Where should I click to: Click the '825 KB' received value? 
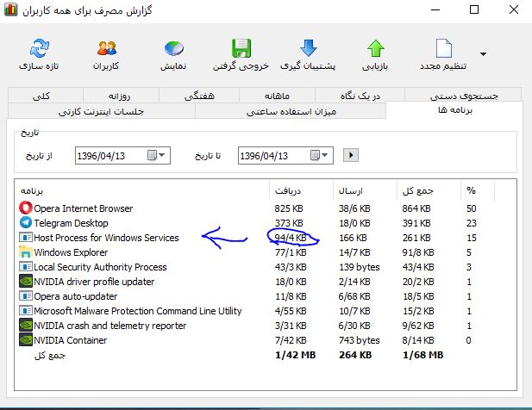pos(289,208)
